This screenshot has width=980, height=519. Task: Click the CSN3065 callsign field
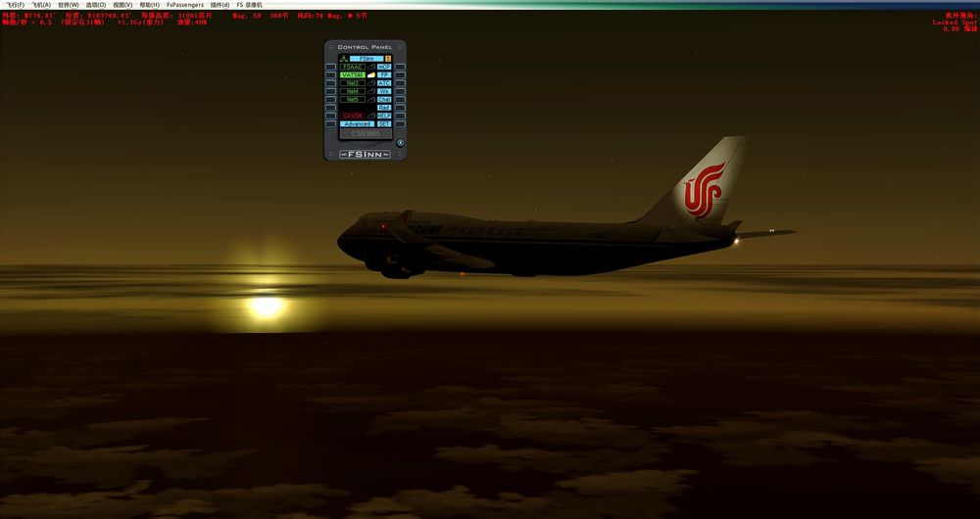366,133
